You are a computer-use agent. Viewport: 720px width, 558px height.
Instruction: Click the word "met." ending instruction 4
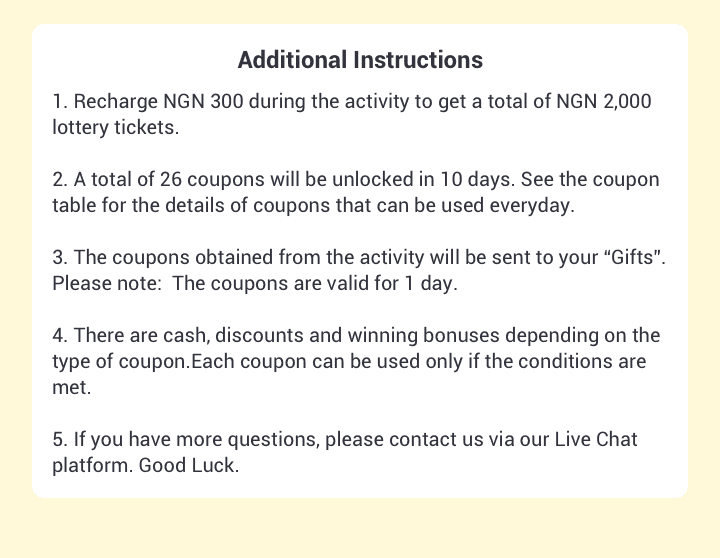(x=71, y=386)
